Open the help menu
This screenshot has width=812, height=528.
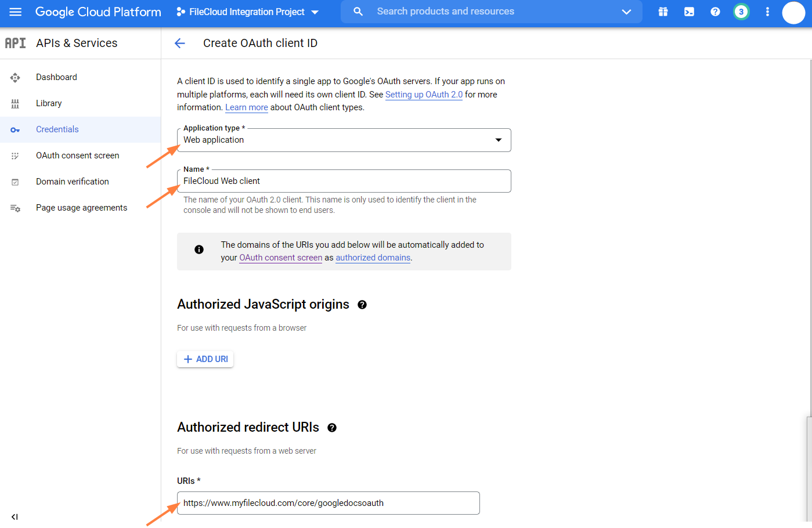pos(715,12)
